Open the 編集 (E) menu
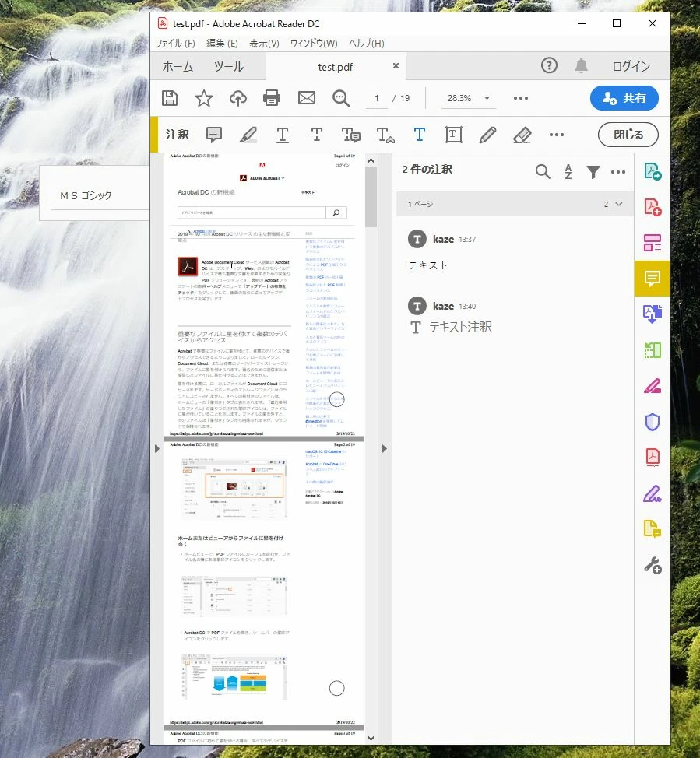The width and height of the screenshot is (700, 758). (222, 44)
